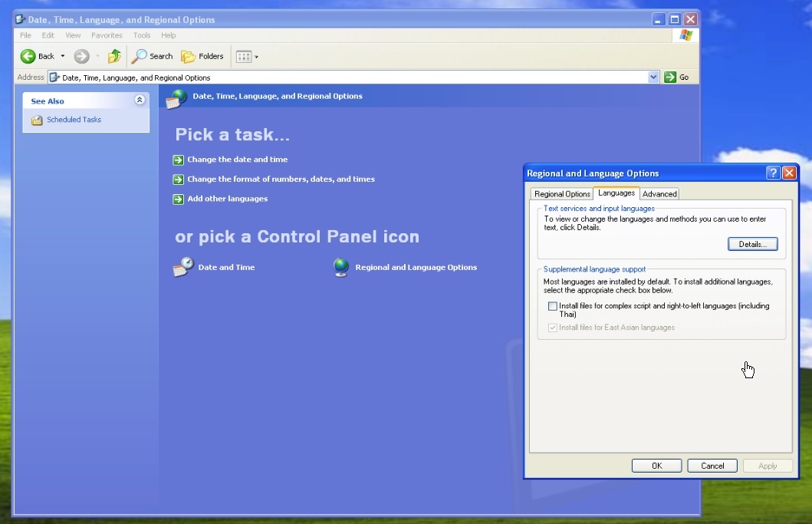Select the Languages tab
Image resolution: width=812 pixels, height=524 pixels.
click(x=616, y=193)
